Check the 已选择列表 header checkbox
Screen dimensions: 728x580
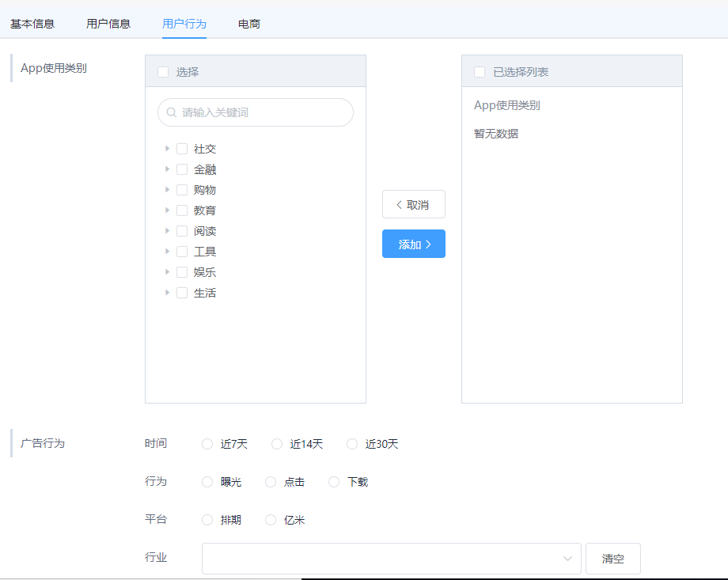(x=479, y=71)
